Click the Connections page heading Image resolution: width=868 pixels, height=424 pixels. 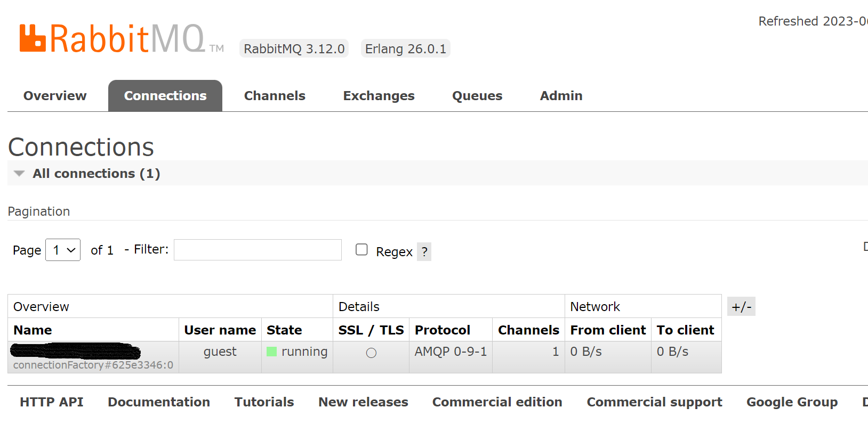pos(81,147)
